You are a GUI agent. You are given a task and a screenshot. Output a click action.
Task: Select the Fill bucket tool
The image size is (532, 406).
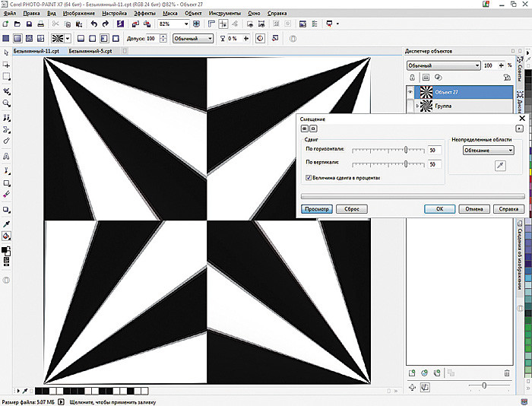[6, 236]
